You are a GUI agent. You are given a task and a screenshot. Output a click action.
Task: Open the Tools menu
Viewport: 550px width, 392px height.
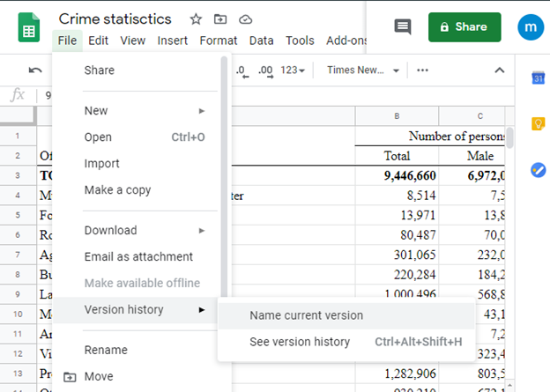click(x=300, y=41)
